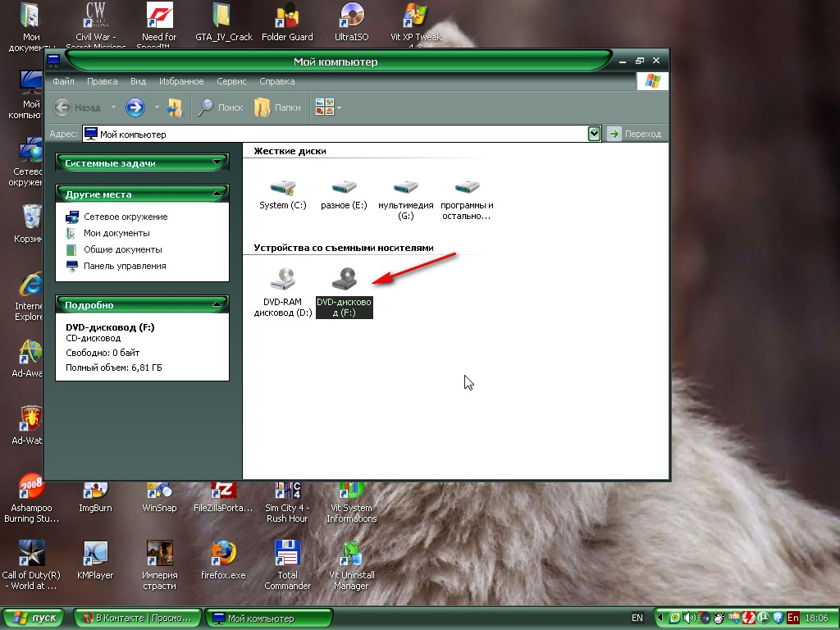Select the firefox.exe desktop icon
Screen dimensions: 840x630
click(223, 559)
